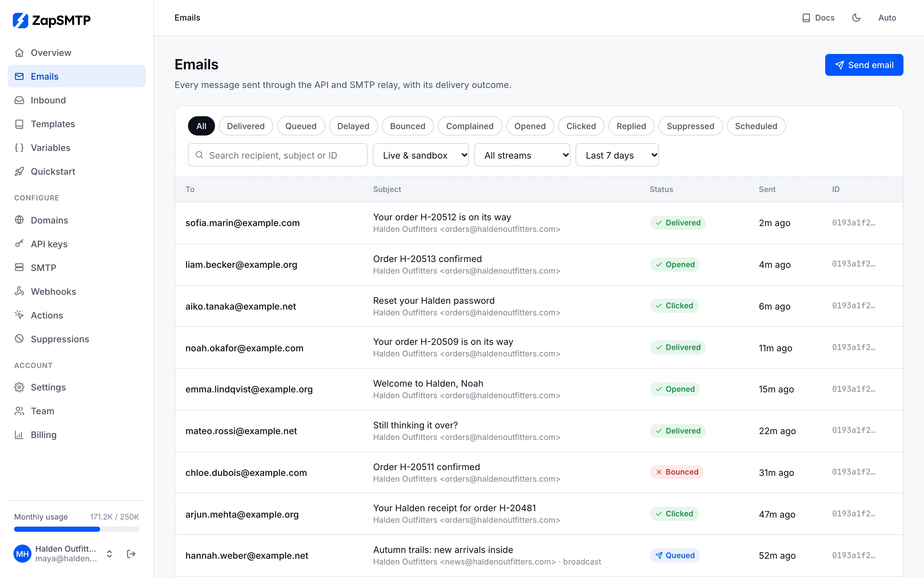Click the MH account avatar

point(22,554)
